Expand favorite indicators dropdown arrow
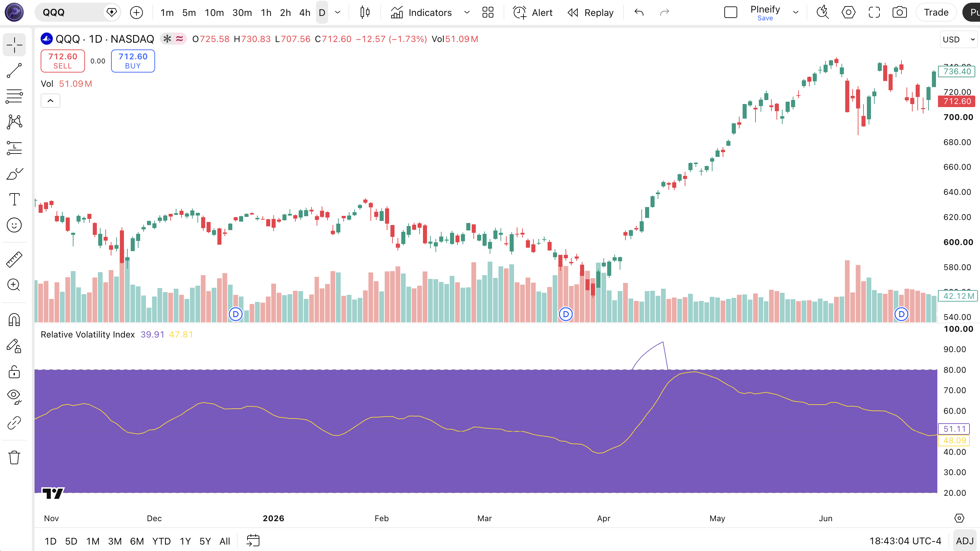Image resolution: width=980 pixels, height=551 pixels. click(467, 13)
